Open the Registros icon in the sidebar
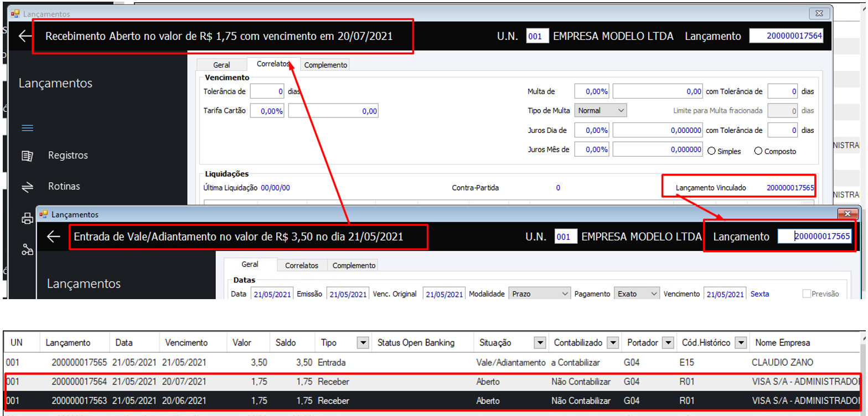 tap(27, 156)
